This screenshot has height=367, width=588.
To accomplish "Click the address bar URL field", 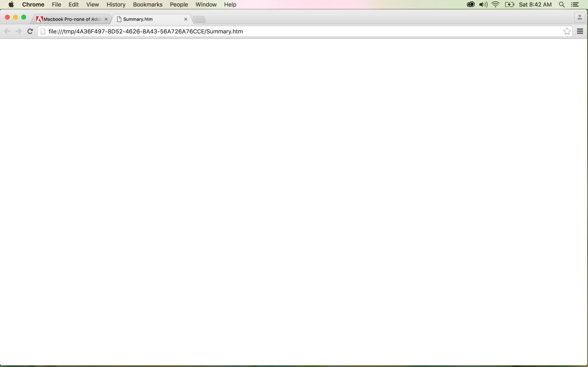I will (292, 32).
